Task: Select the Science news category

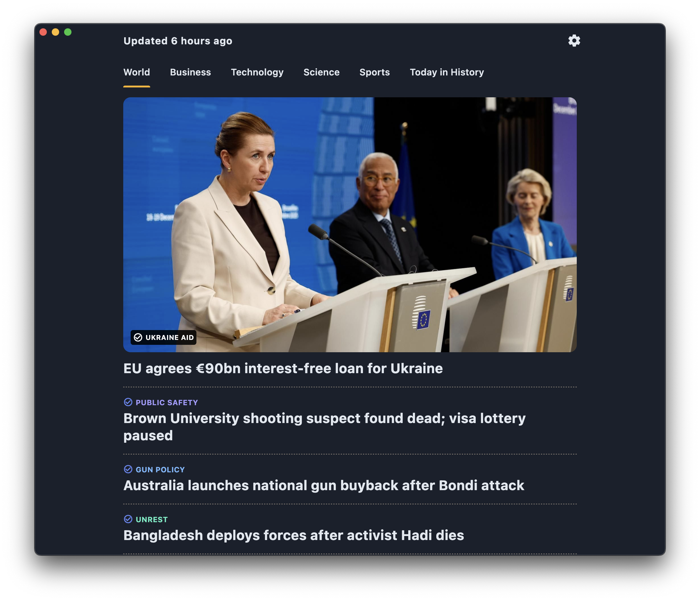Action: (x=321, y=72)
